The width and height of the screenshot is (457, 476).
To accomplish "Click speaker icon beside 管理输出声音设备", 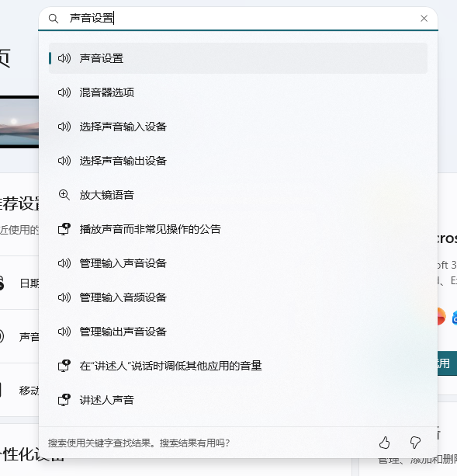I will pyautogui.click(x=64, y=332).
